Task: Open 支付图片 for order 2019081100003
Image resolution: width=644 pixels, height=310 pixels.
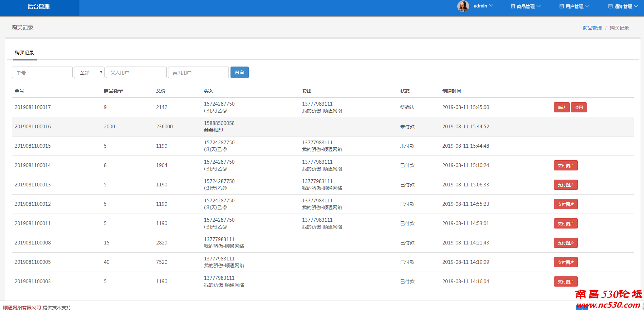Action: [x=566, y=281]
